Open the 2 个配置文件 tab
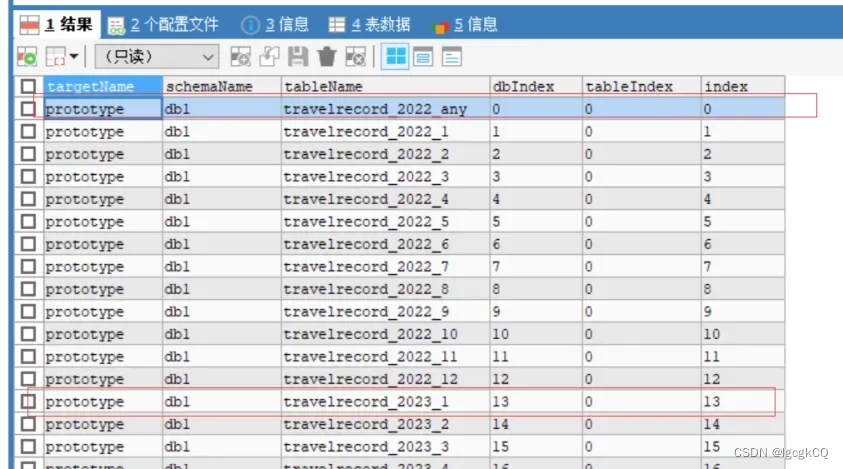The image size is (843, 469). (163, 25)
